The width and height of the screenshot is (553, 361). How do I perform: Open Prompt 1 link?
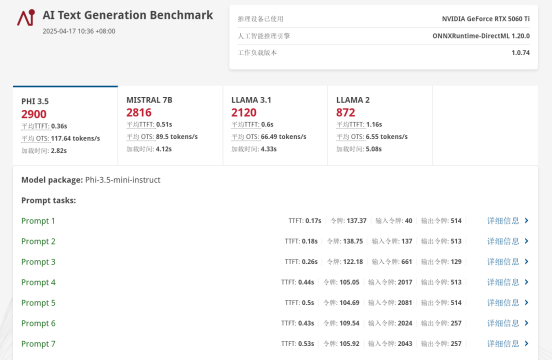pyautogui.click(x=38, y=221)
